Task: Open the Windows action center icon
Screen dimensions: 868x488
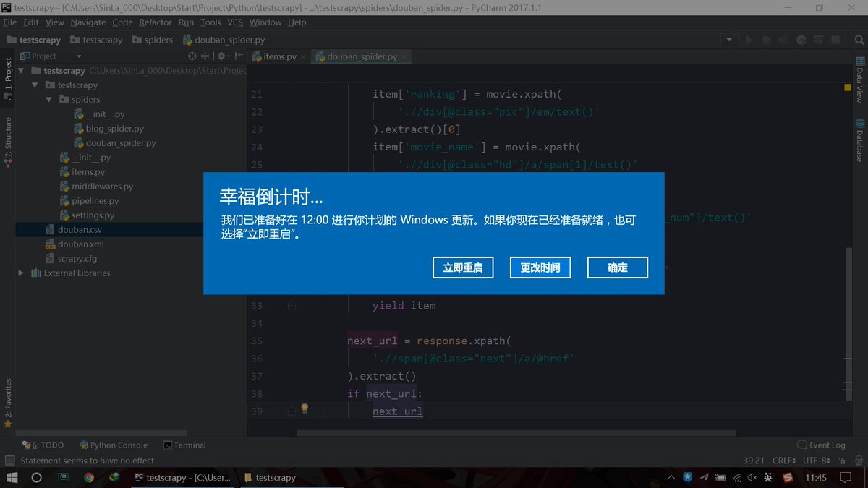Action: pyautogui.click(x=846, y=478)
